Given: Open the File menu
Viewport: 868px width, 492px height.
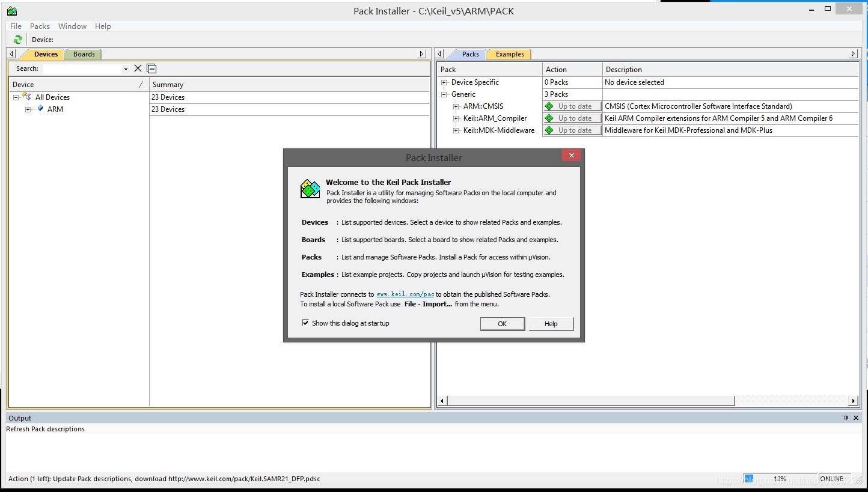Looking at the screenshot, I should [x=16, y=26].
